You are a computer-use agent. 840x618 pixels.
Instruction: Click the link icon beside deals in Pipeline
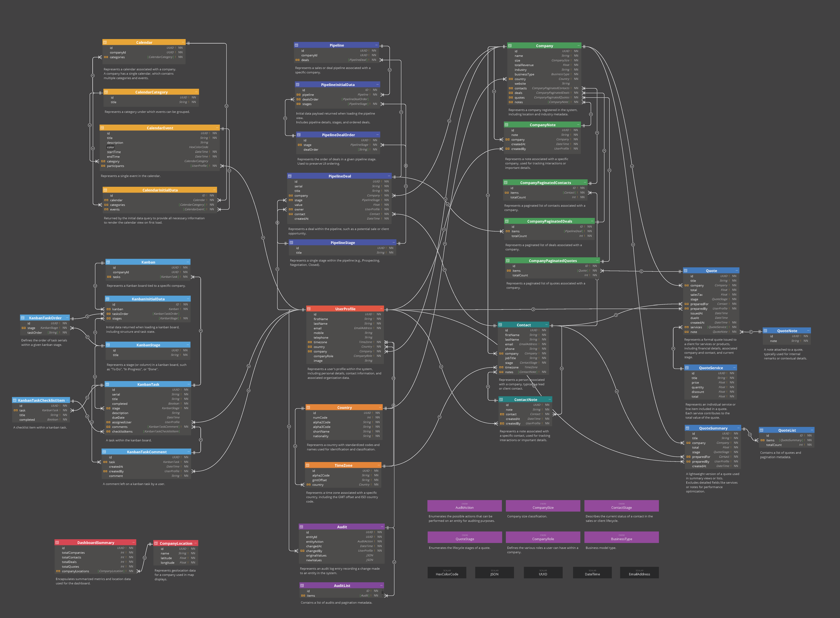click(298, 60)
